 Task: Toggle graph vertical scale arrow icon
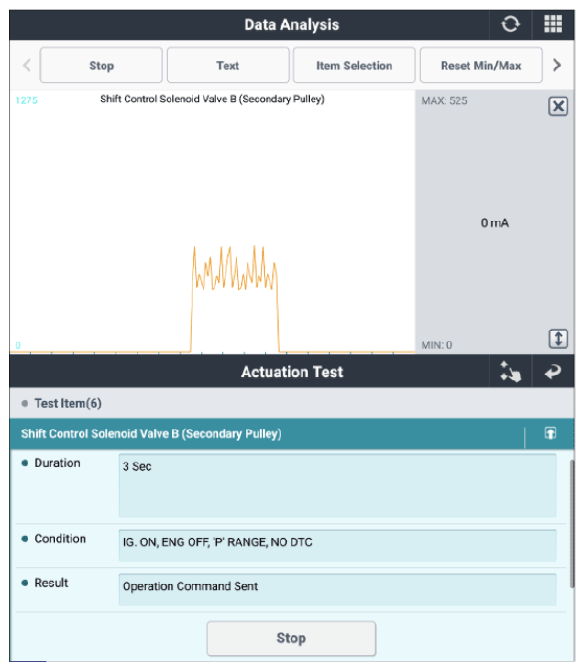point(558,339)
